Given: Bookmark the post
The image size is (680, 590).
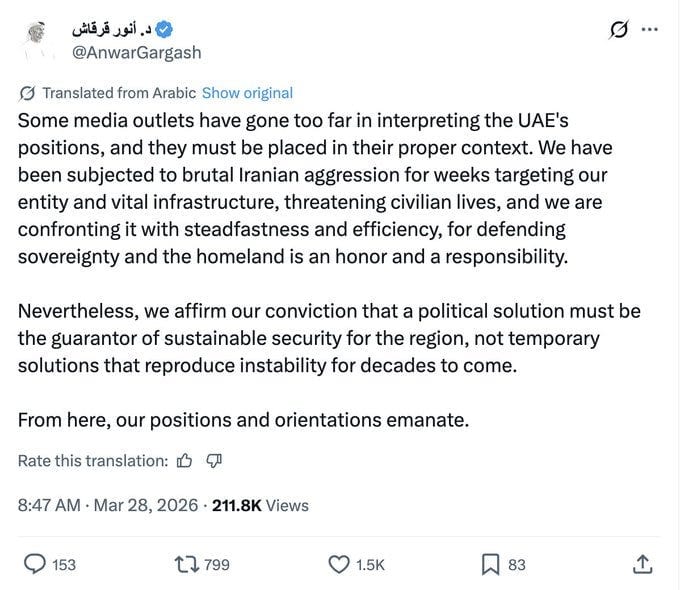Looking at the screenshot, I should (x=490, y=564).
